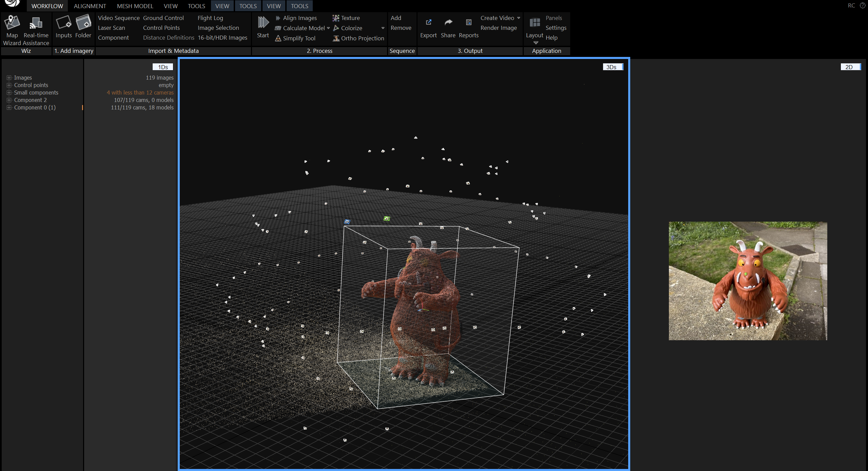Image resolution: width=868 pixels, height=471 pixels.
Task: Open the Reports icon
Action: [x=468, y=23]
